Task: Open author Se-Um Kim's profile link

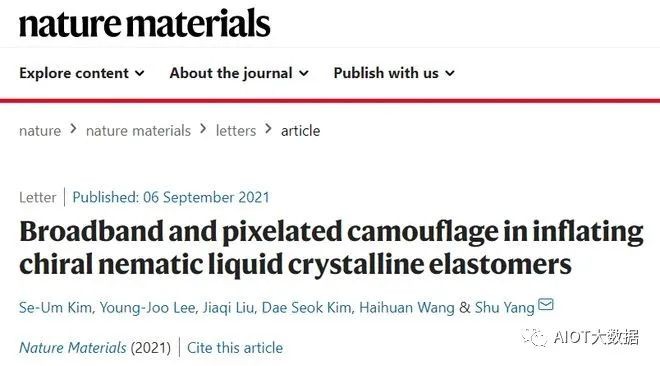Action: (x=55, y=308)
